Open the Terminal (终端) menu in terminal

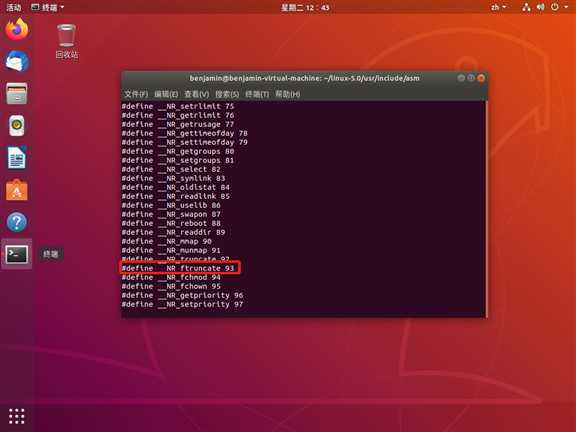pos(257,94)
